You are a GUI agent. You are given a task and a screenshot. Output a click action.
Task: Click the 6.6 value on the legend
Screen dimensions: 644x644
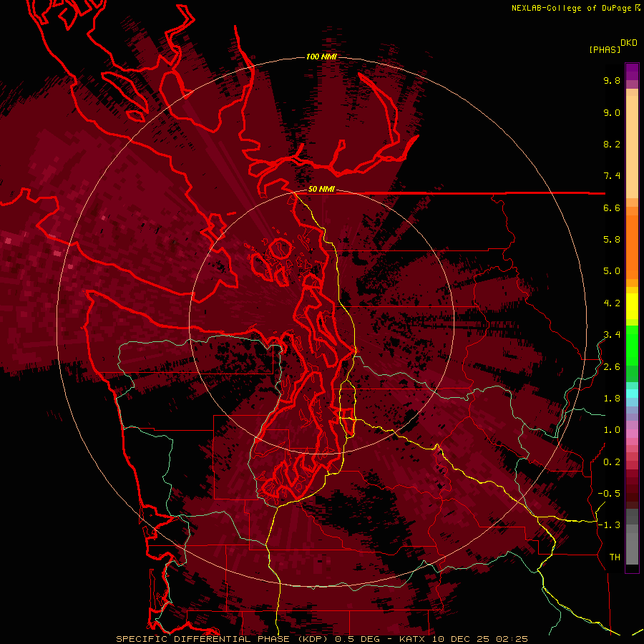pyautogui.click(x=612, y=208)
